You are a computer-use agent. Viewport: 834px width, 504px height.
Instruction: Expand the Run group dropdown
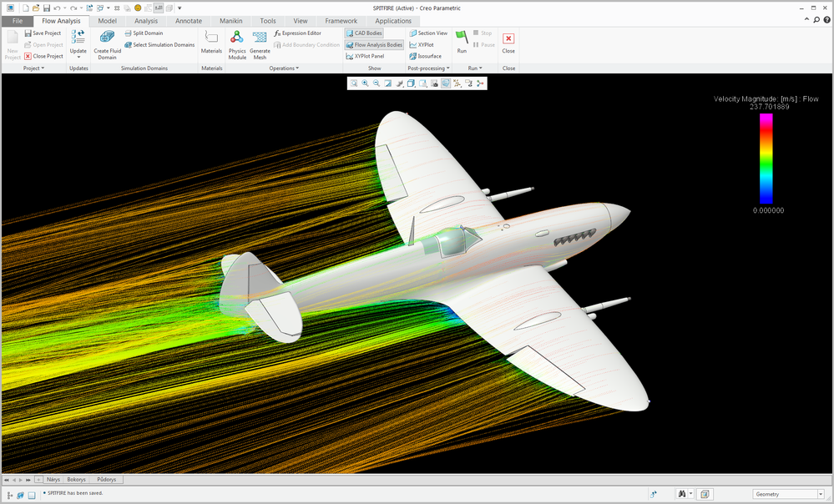475,68
